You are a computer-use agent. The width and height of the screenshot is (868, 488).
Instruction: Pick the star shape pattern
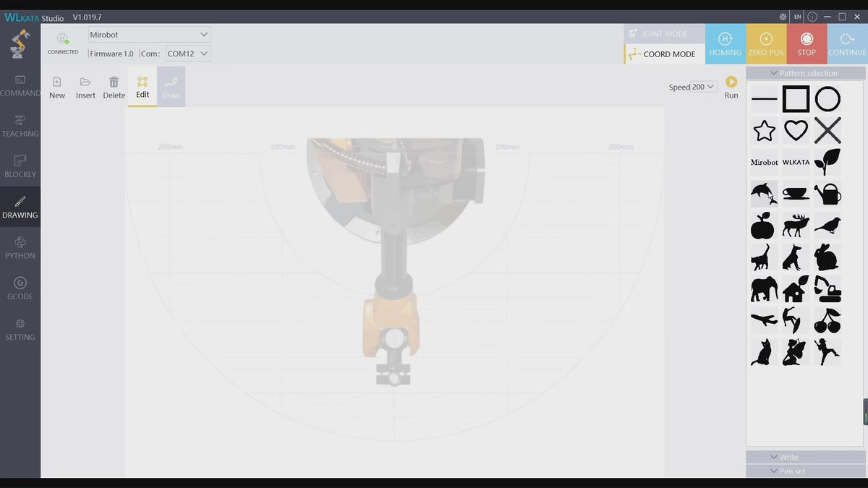click(764, 131)
